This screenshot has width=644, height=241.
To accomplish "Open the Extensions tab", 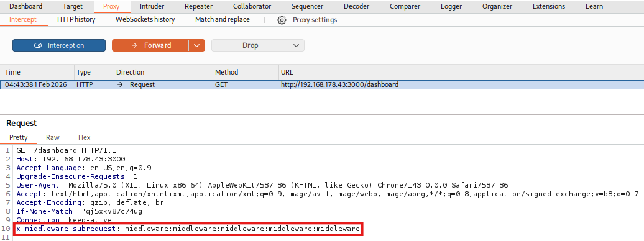I will (x=549, y=6).
